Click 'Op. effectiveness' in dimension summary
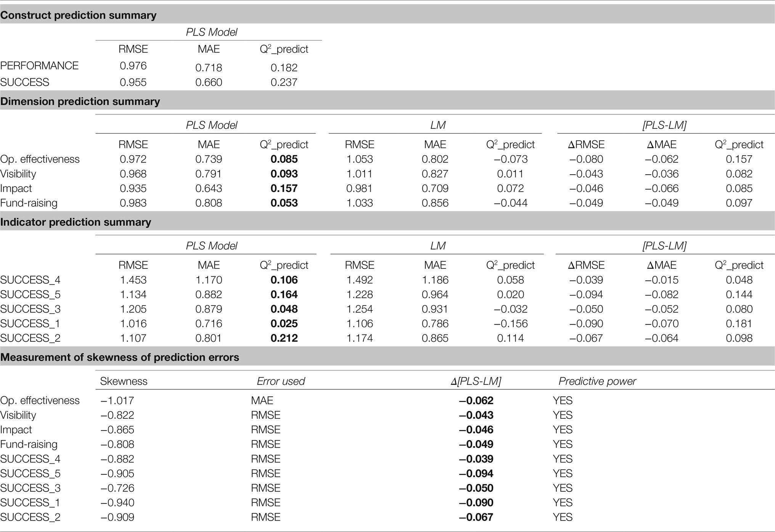Image resolution: width=775 pixels, height=532 pixels. point(40,159)
